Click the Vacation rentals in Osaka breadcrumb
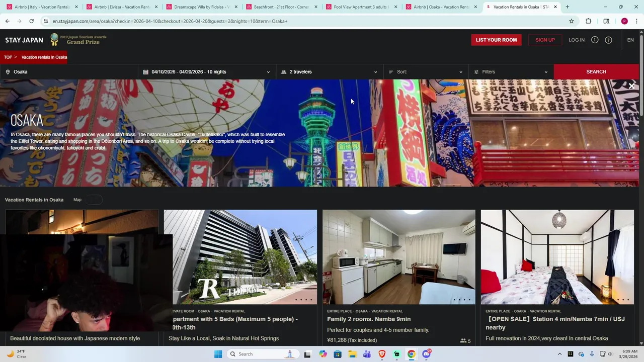 click(44, 57)
